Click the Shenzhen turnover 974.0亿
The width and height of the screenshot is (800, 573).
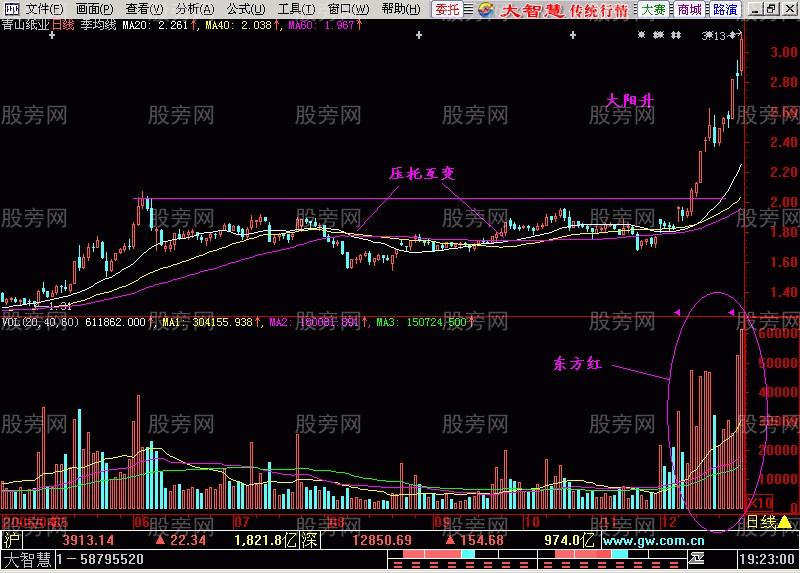[x=569, y=540]
